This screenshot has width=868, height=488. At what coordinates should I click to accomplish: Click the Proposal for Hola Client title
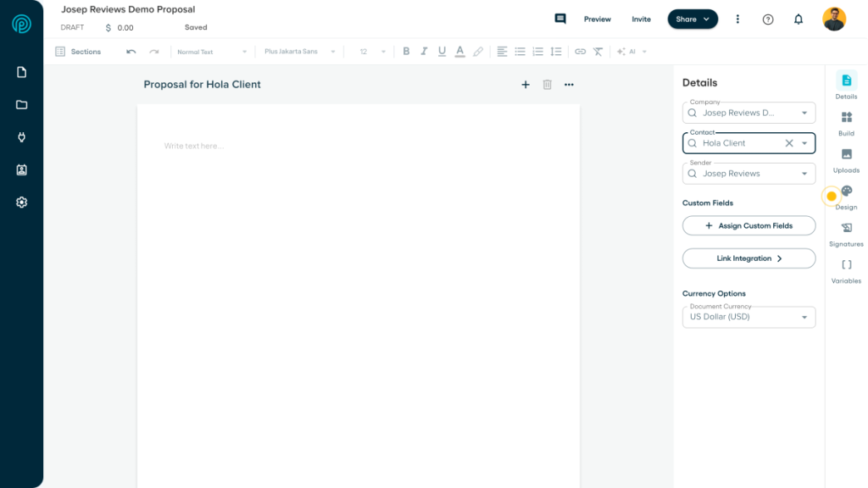coord(202,85)
